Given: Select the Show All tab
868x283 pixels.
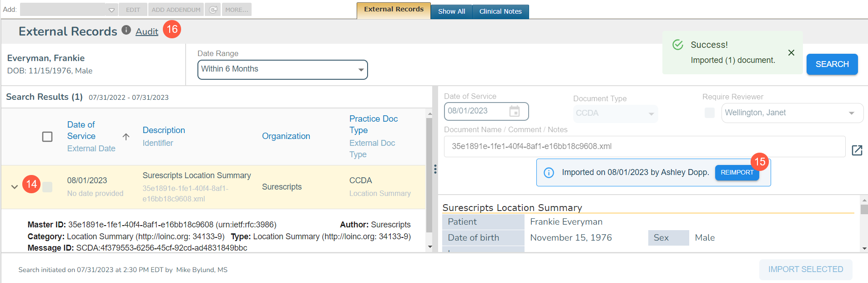Looking at the screenshot, I should (x=451, y=11).
